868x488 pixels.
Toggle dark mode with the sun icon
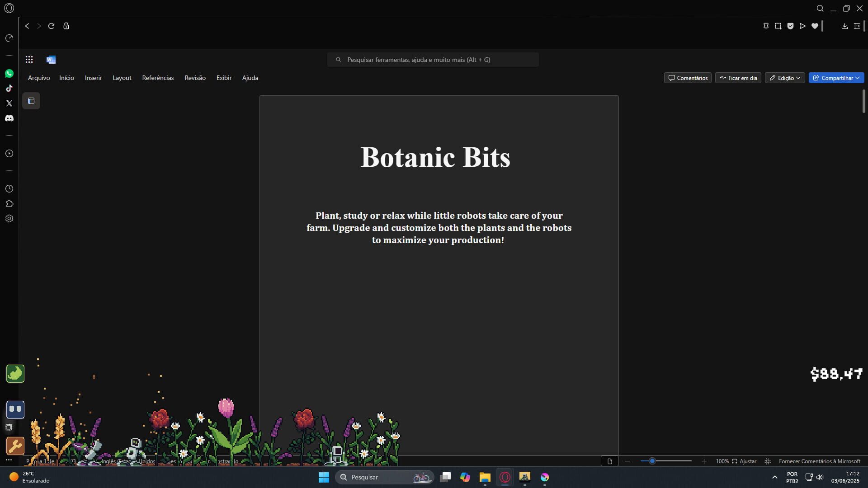coord(768,461)
